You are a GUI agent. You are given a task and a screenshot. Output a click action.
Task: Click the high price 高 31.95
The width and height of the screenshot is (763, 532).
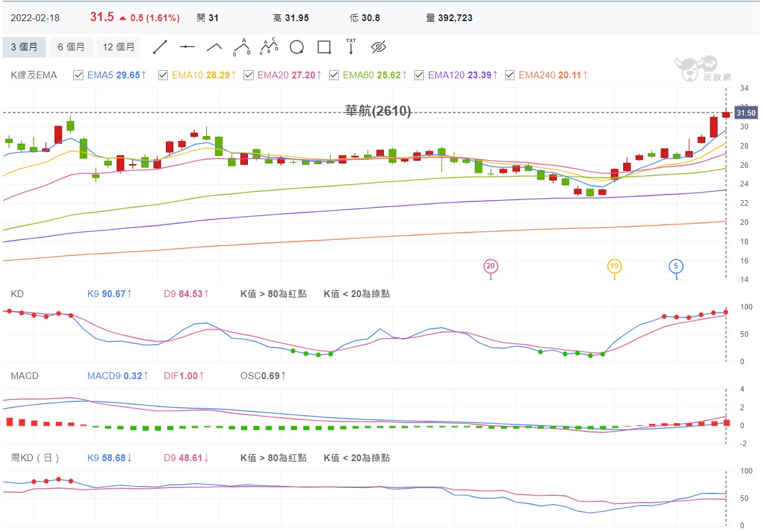click(x=291, y=17)
